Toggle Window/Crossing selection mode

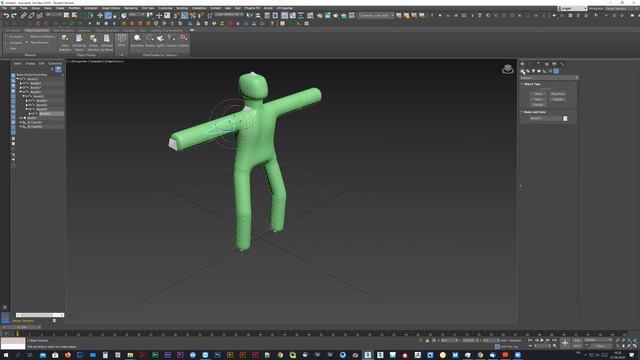click(x=91, y=16)
